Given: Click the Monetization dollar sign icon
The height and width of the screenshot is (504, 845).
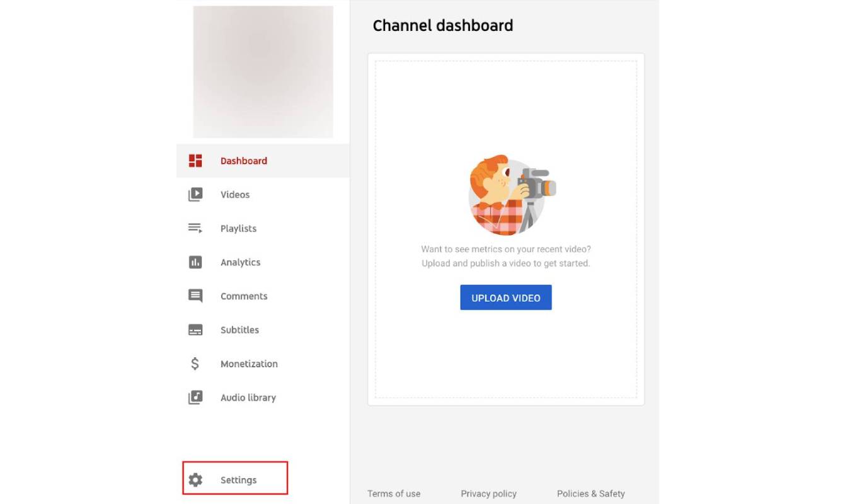Looking at the screenshot, I should point(195,364).
